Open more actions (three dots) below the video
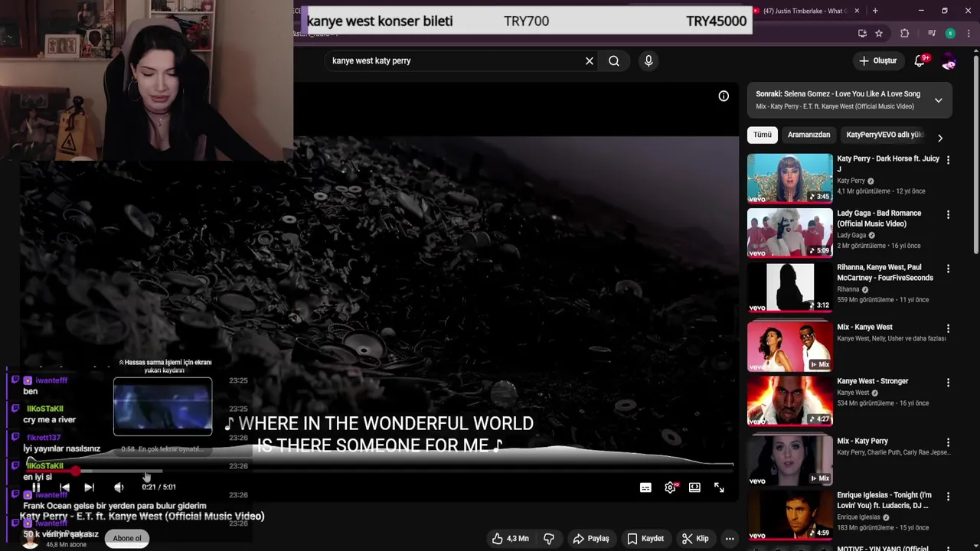This screenshot has height=551, width=980. (x=730, y=539)
